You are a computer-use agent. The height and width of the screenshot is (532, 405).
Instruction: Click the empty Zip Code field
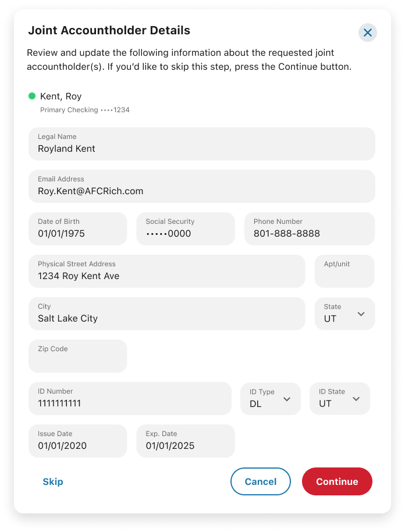pos(78,356)
